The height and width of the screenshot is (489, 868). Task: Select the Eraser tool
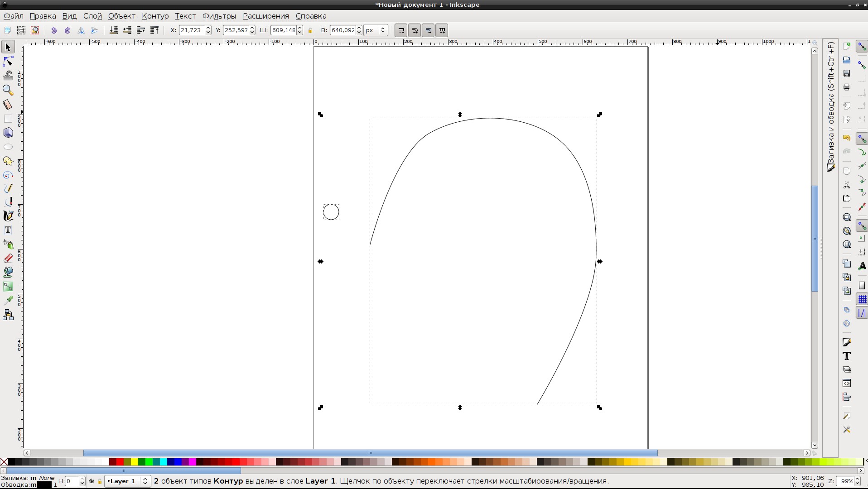8,259
